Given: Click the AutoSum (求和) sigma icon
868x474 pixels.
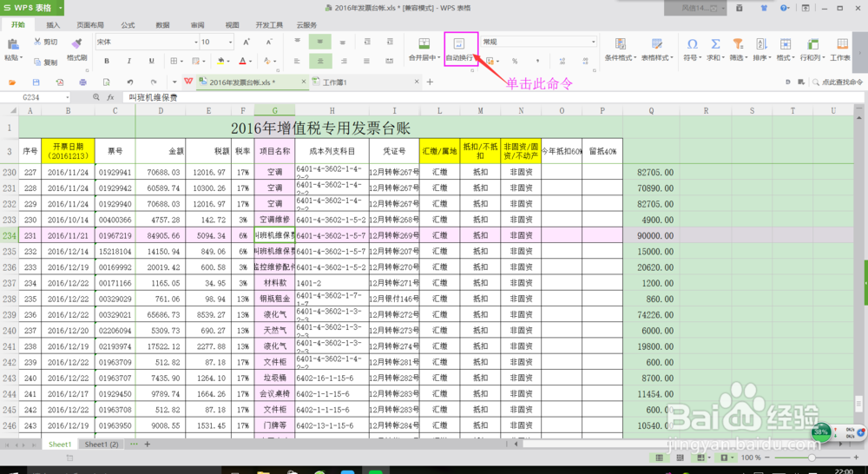Looking at the screenshot, I should 715,44.
